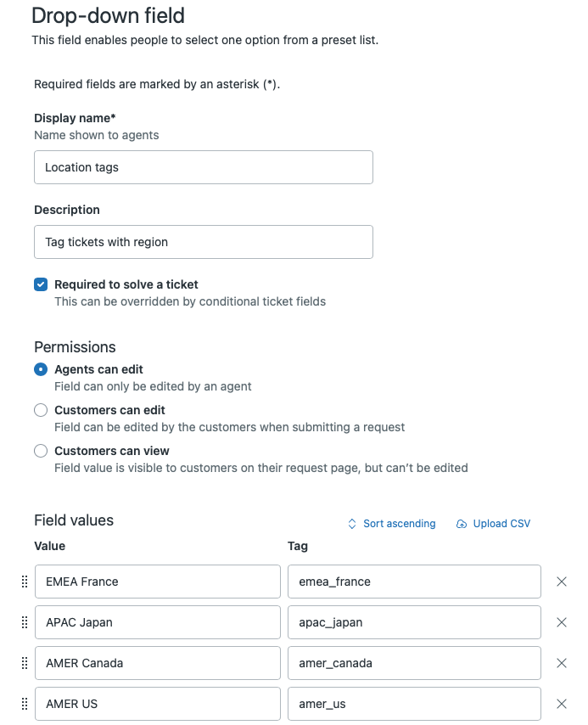Click the cloud upload icon beside Upload CSV
The height and width of the screenshot is (725, 588).
click(462, 524)
